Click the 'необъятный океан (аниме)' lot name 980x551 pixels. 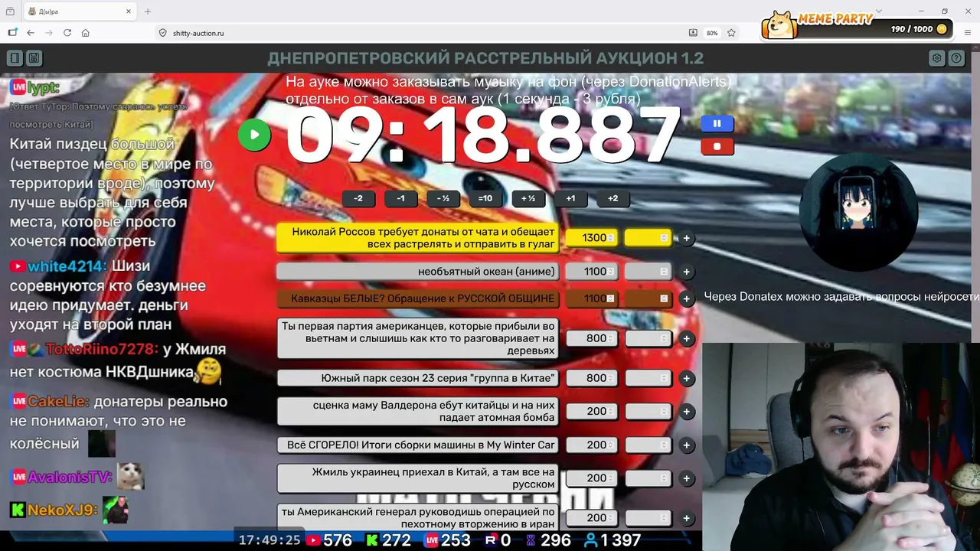point(418,272)
